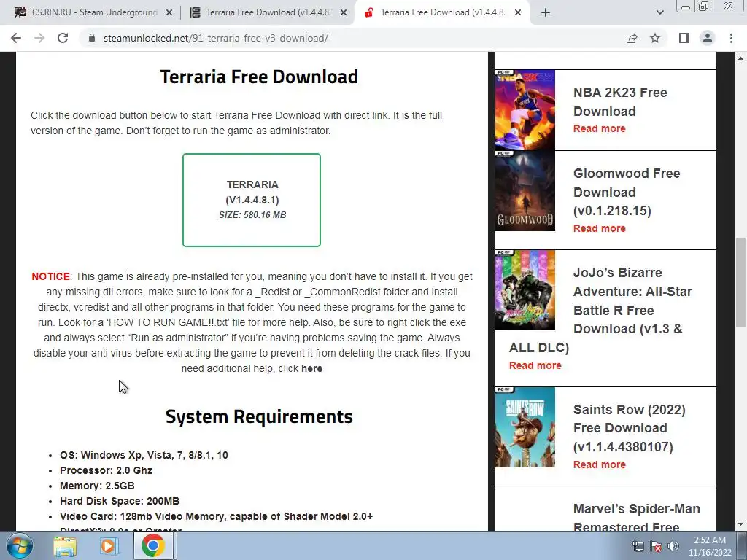Open the NBA 2K23 cover thumbnail
The height and width of the screenshot is (560, 747).
pyautogui.click(x=525, y=110)
